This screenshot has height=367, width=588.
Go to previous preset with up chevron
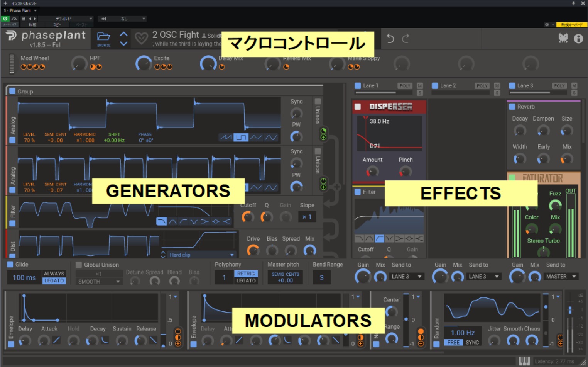coord(123,34)
